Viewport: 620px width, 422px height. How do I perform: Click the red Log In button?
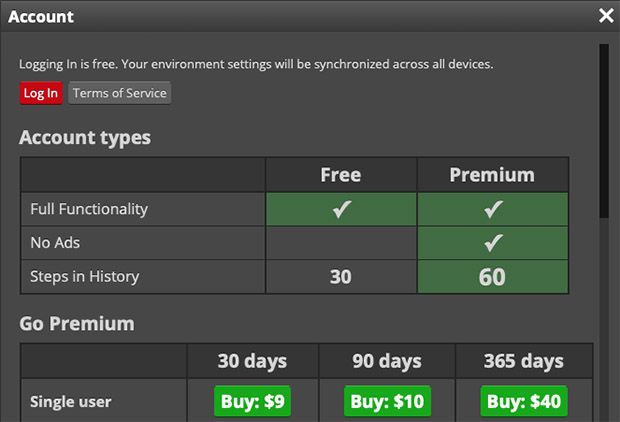(41, 93)
